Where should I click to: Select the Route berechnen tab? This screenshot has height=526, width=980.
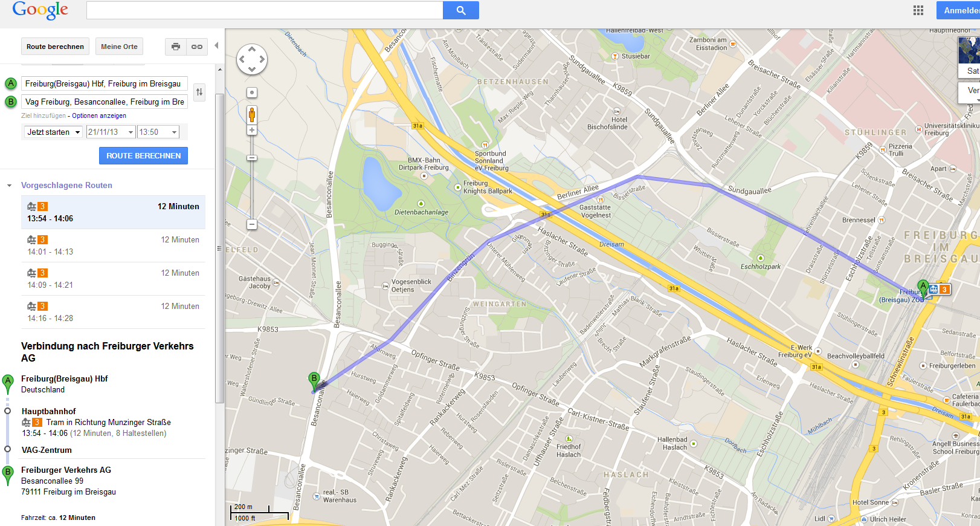(55, 47)
